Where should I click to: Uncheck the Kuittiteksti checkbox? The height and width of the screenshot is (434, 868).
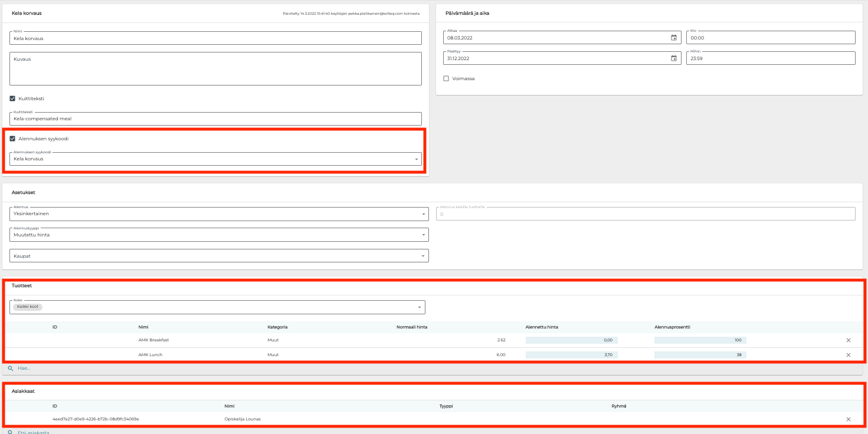tap(12, 98)
